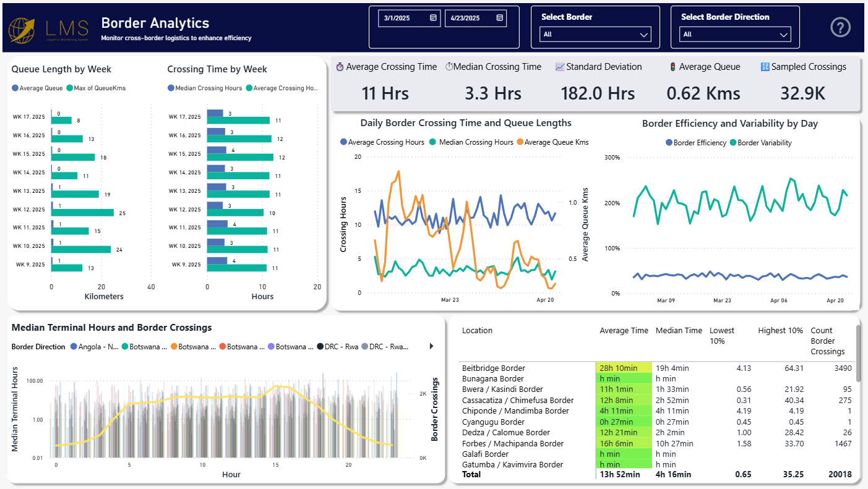Open calendar picker for end date 4/23/2025
Viewport: 868px width, 489px height.
(x=499, y=18)
